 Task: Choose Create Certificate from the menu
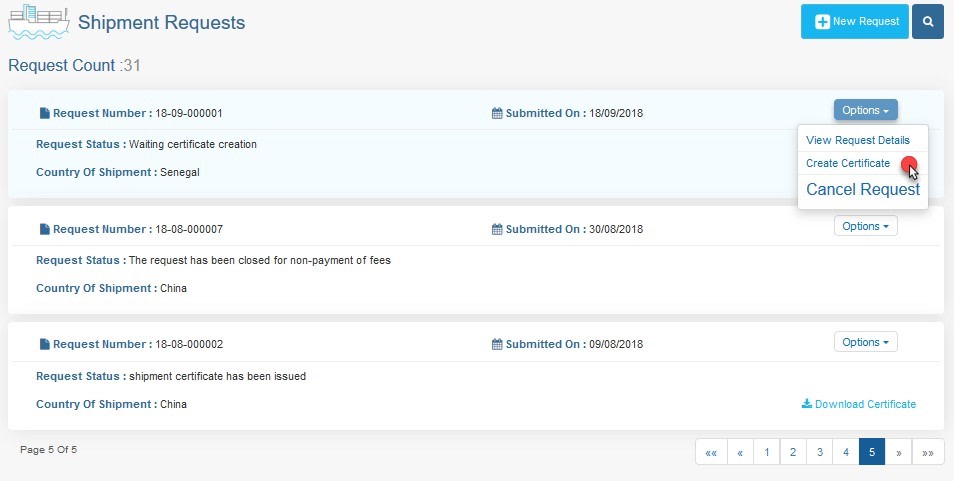[x=848, y=164]
